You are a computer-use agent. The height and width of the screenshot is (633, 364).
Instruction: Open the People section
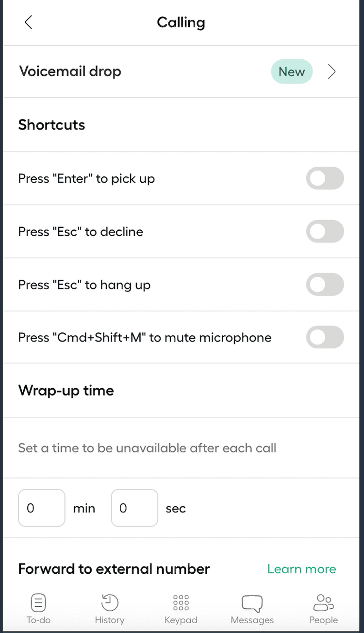(x=323, y=607)
